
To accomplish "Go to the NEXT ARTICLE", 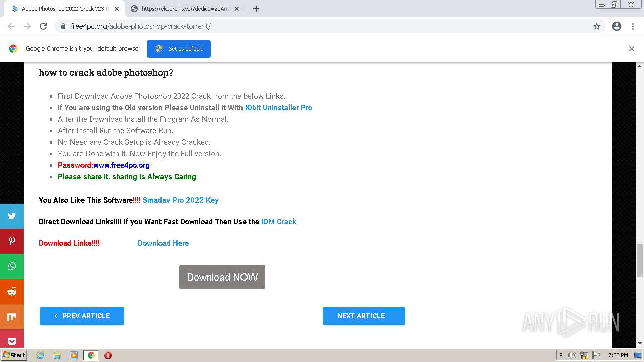I will click(x=364, y=316).
